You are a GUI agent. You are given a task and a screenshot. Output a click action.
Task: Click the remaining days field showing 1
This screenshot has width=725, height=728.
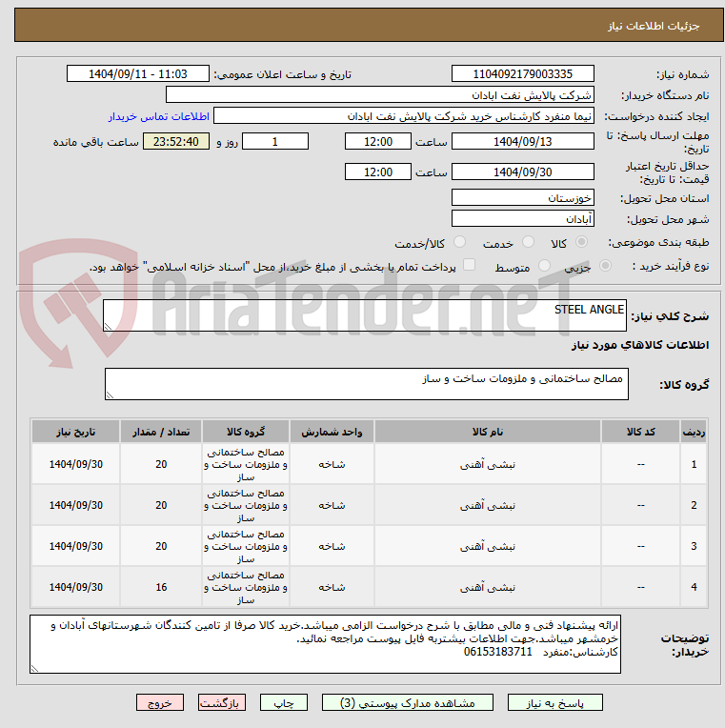pyautogui.click(x=275, y=141)
